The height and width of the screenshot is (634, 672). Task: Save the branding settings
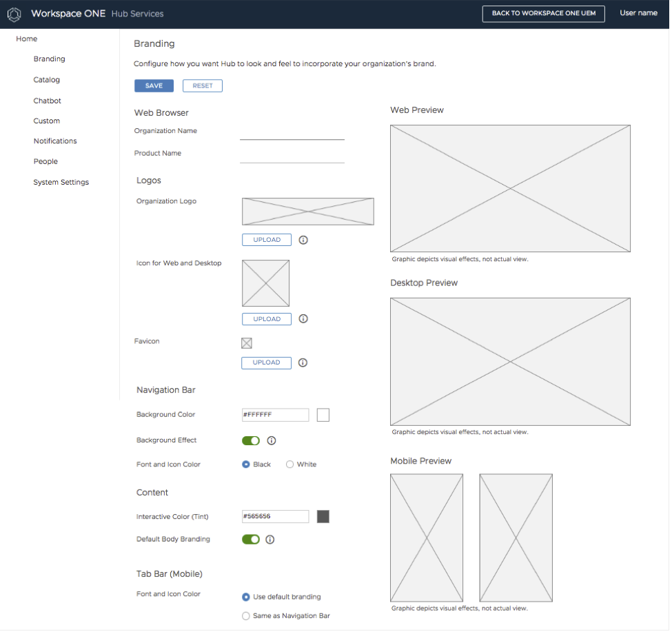(x=154, y=86)
